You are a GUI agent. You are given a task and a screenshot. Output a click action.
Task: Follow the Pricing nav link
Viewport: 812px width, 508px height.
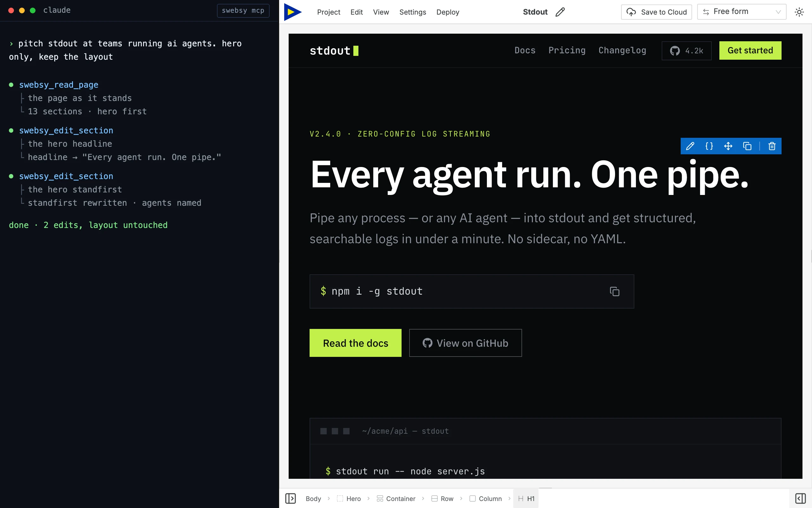[567, 50]
